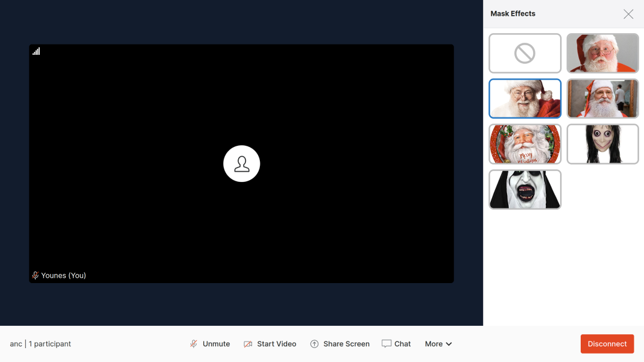
Task: Pick the Santa mask with a person in the background
Action: coord(602,99)
